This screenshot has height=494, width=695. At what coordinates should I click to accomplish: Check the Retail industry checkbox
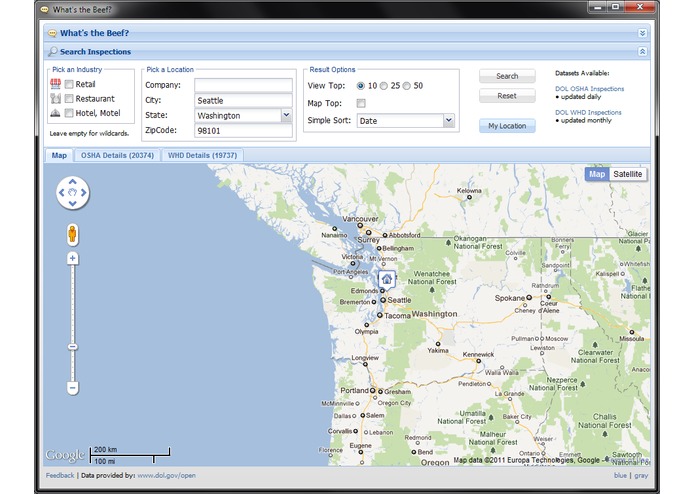69,84
